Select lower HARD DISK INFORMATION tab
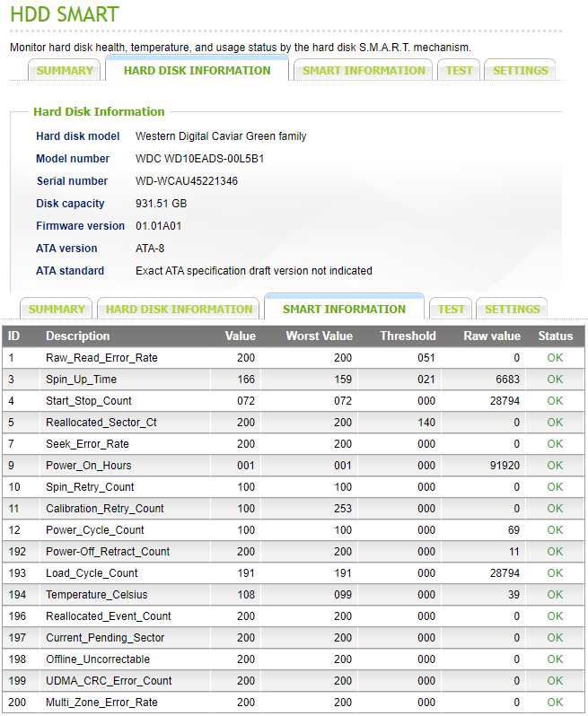The height and width of the screenshot is (716, 588). tap(179, 310)
